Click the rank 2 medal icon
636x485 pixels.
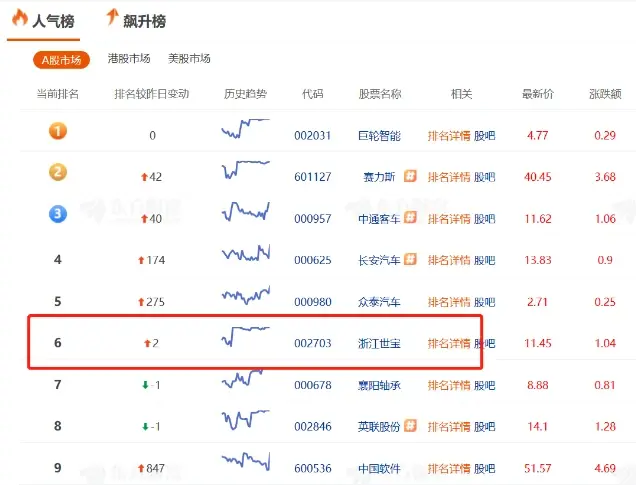click(x=58, y=172)
